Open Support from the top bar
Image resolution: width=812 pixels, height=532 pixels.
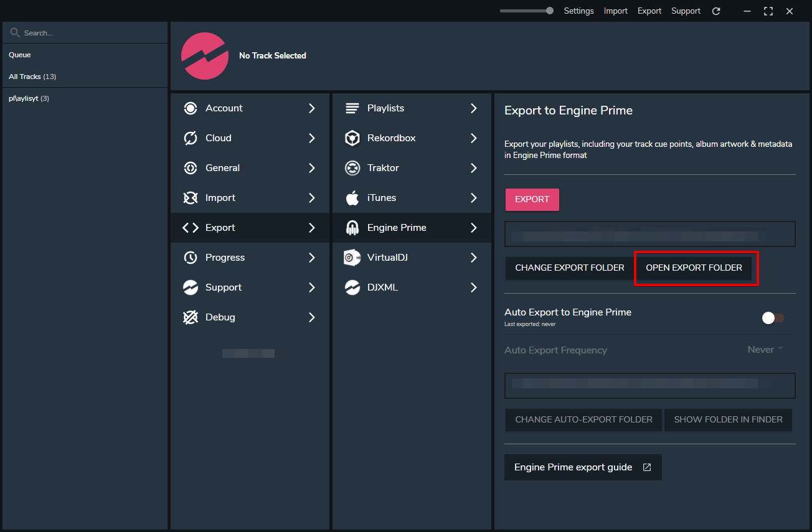click(686, 11)
